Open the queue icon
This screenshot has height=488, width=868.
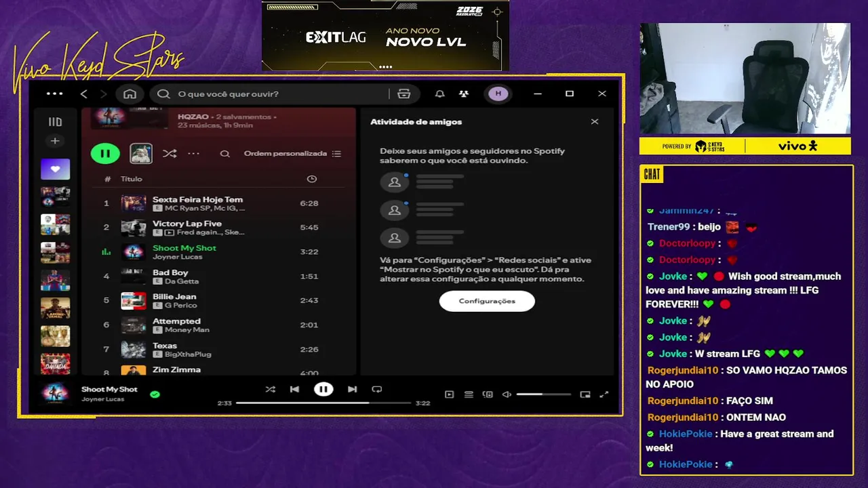tap(469, 394)
